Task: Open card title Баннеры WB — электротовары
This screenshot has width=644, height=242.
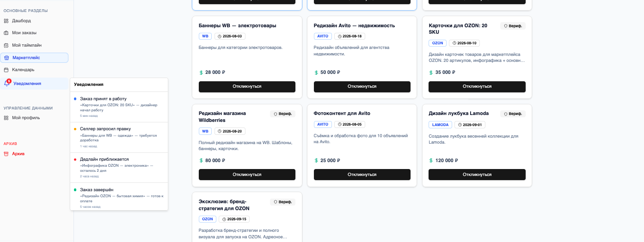Action: coord(238,26)
